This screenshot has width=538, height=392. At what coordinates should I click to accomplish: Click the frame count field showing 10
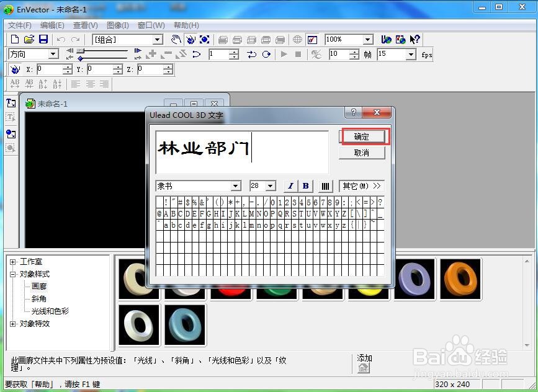tap(339, 54)
